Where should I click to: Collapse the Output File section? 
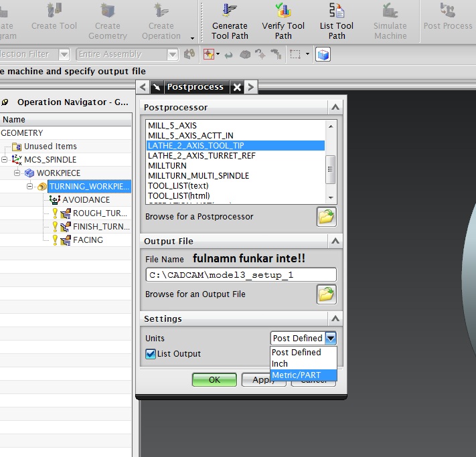(x=335, y=241)
